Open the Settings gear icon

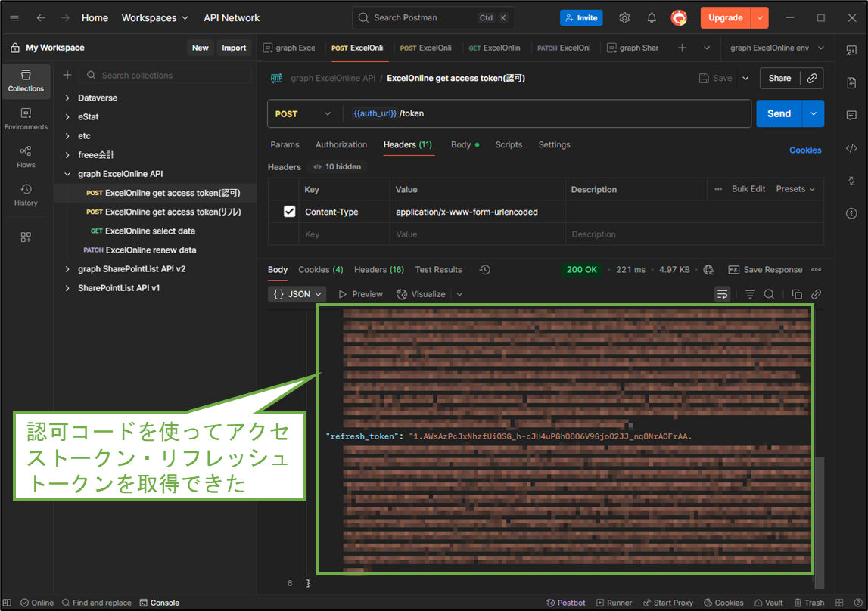click(624, 17)
